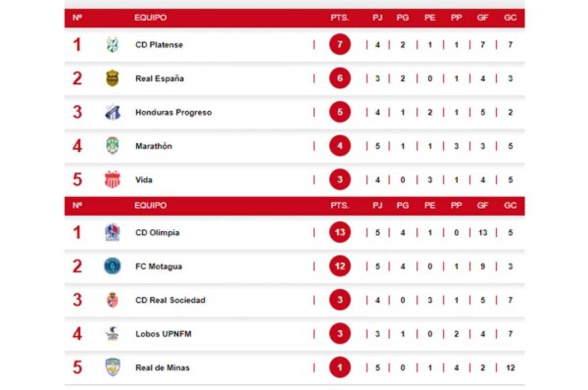This screenshot has height=390, width=588.
Task: Click the Real de Minas team crest
Action: pos(112,367)
